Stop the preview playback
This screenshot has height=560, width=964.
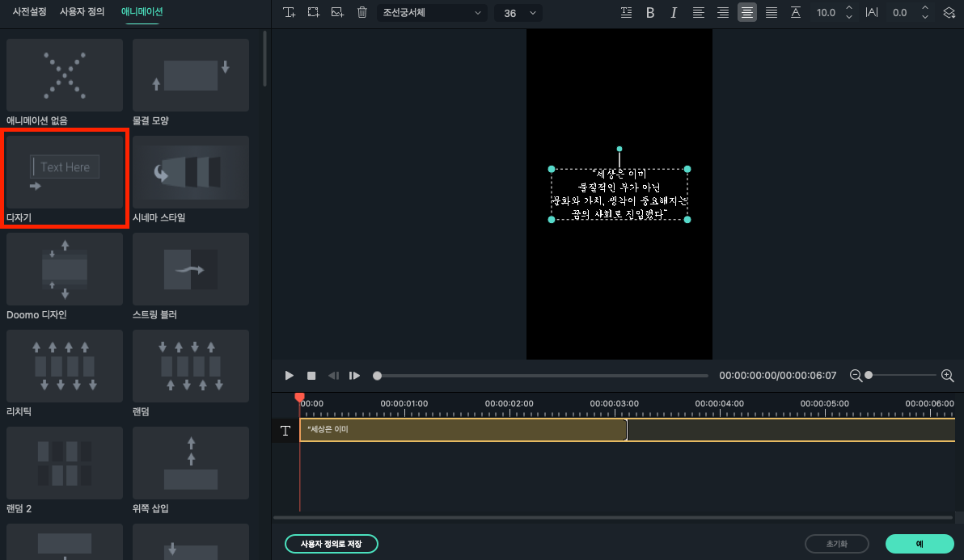point(311,375)
